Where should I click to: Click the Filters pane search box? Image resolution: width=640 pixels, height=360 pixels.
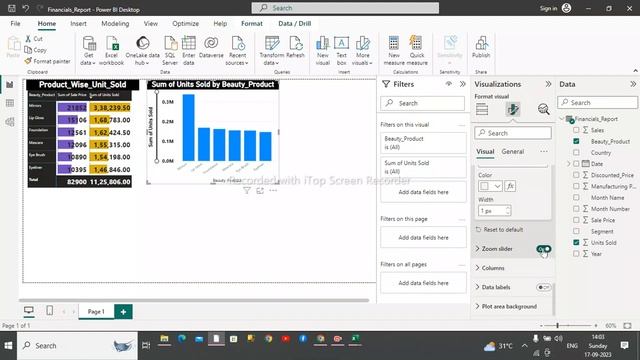point(422,103)
